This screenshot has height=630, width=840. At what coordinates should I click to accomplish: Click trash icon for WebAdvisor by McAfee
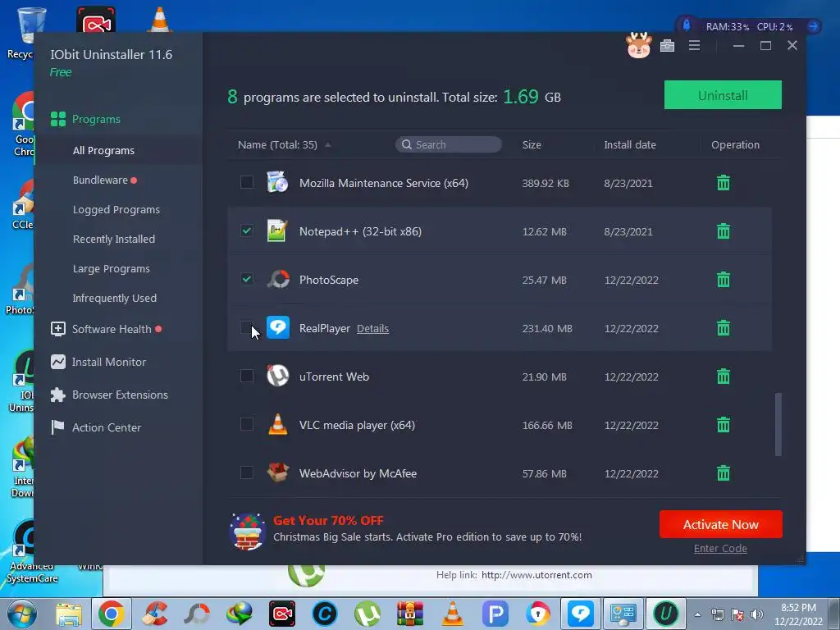(x=724, y=473)
